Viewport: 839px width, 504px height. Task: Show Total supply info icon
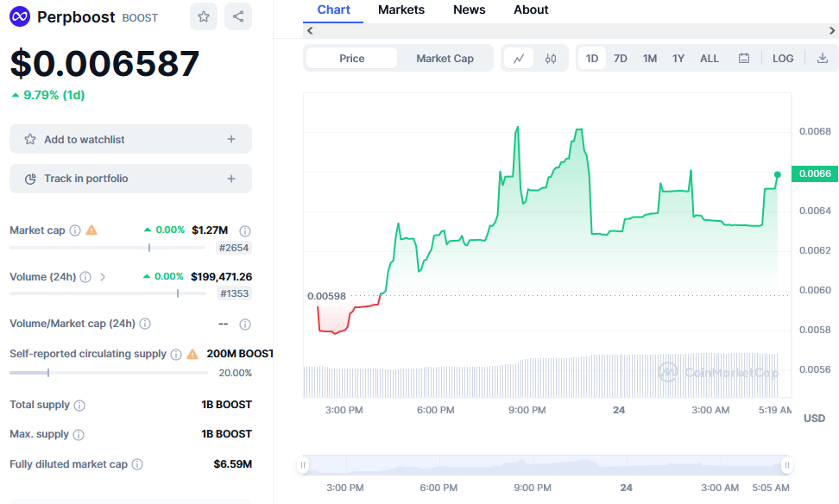point(79,405)
